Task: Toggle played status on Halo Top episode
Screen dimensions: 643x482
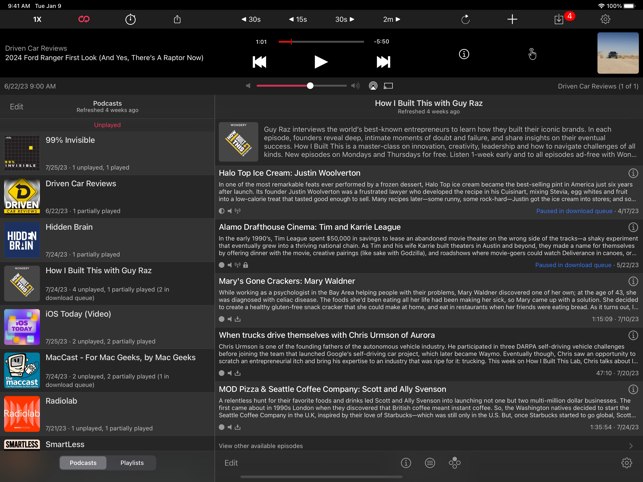Action: [221, 211]
